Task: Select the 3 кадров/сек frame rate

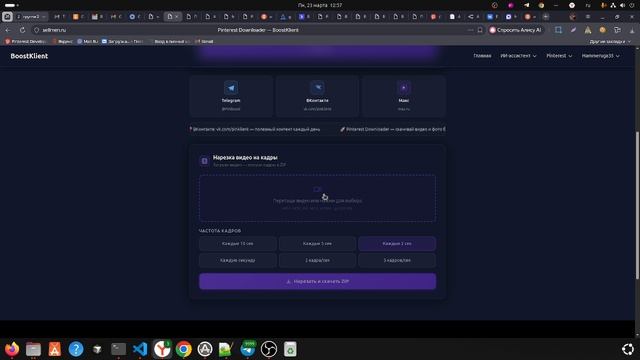Action: point(397,260)
